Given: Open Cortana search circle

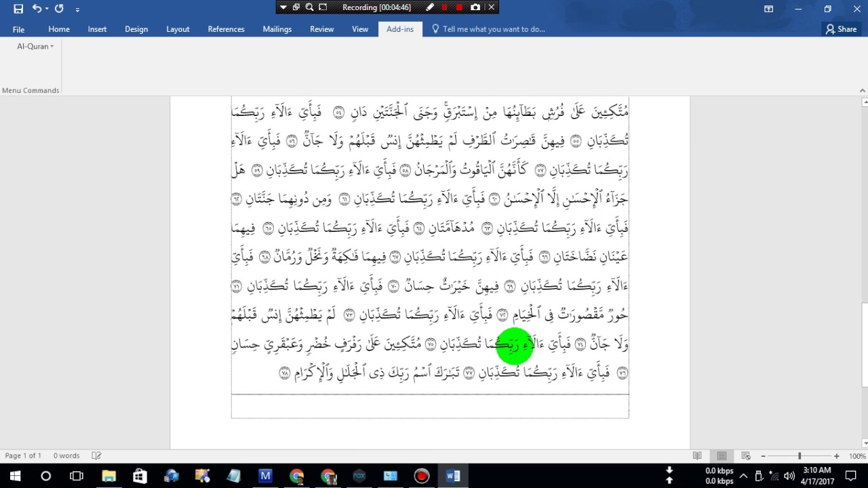Looking at the screenshot, I should coord(45,476).
